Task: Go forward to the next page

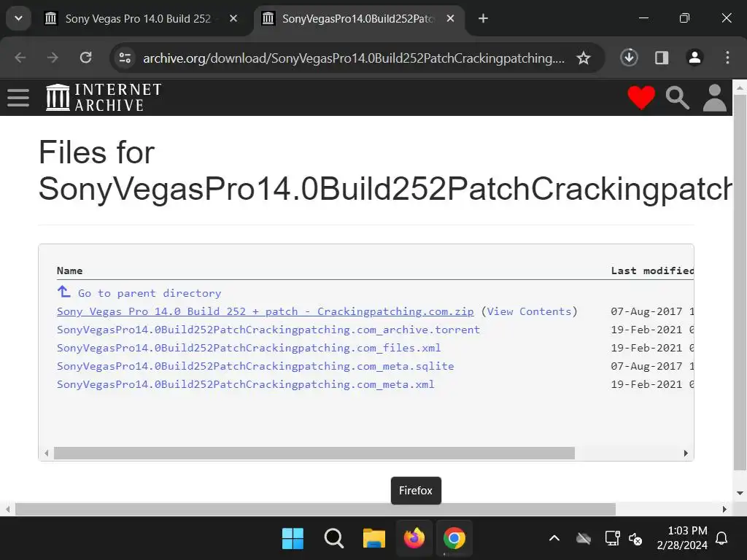Action: (53, 58)
